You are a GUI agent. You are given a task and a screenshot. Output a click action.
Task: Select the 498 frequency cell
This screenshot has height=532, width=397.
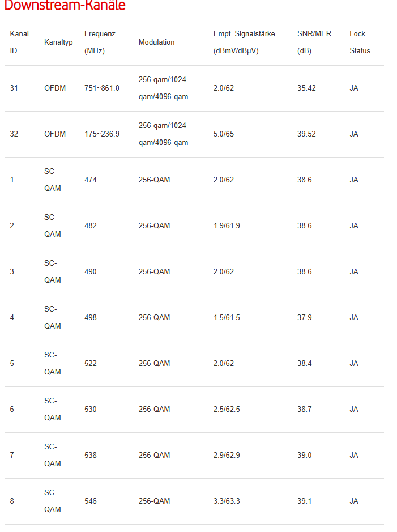(91, 318)
